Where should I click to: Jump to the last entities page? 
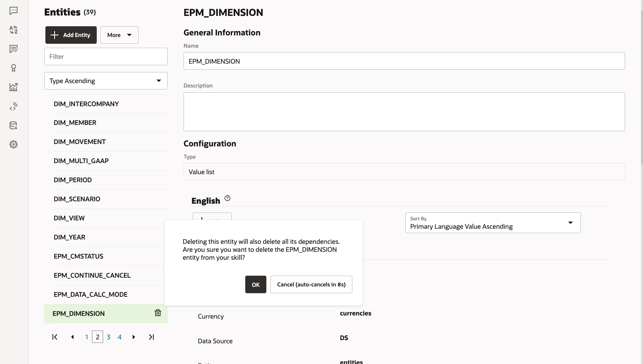pos(151,337)
